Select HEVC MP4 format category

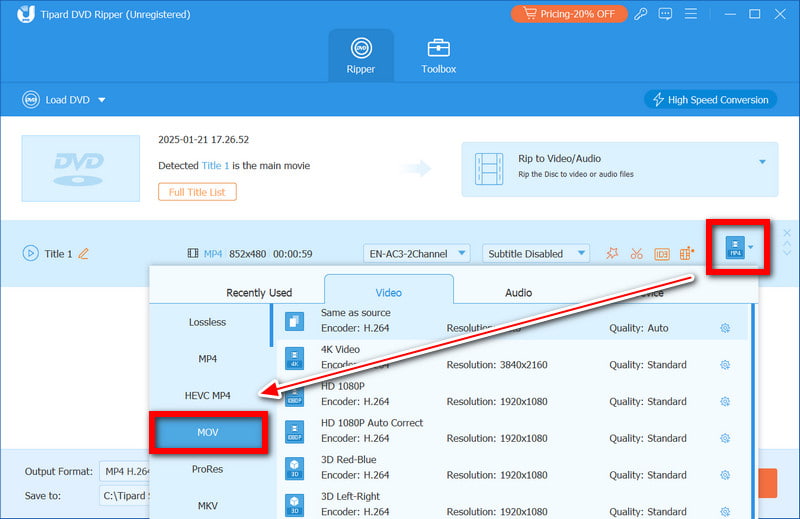207,396
